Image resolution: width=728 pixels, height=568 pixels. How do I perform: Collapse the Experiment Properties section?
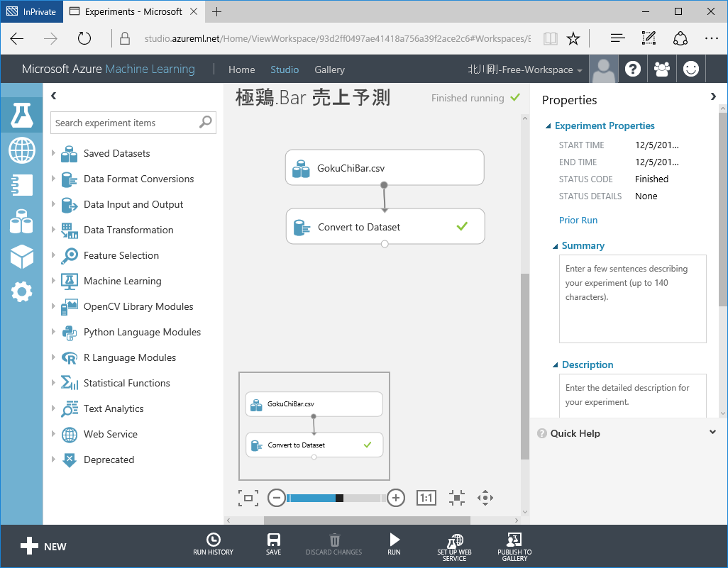[548, 126]
